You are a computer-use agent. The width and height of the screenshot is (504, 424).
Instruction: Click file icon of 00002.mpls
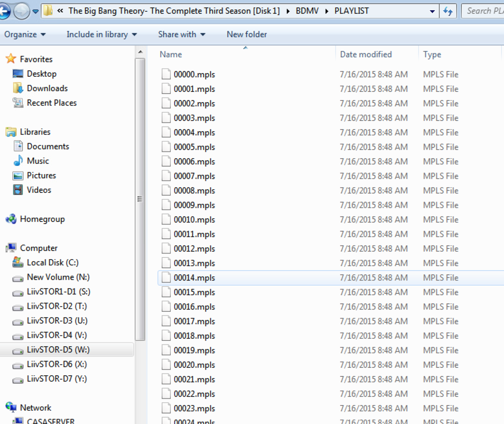click(x=166, y=103)
